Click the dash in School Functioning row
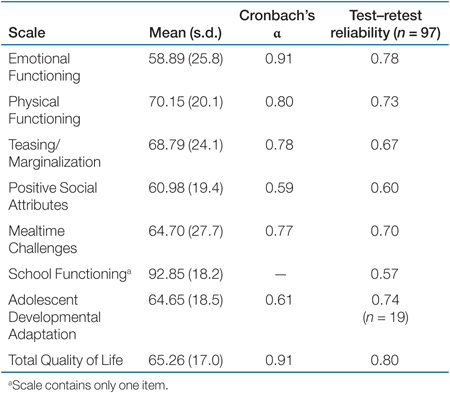Screen dimensions: 450x393 (x=280, y=275)
